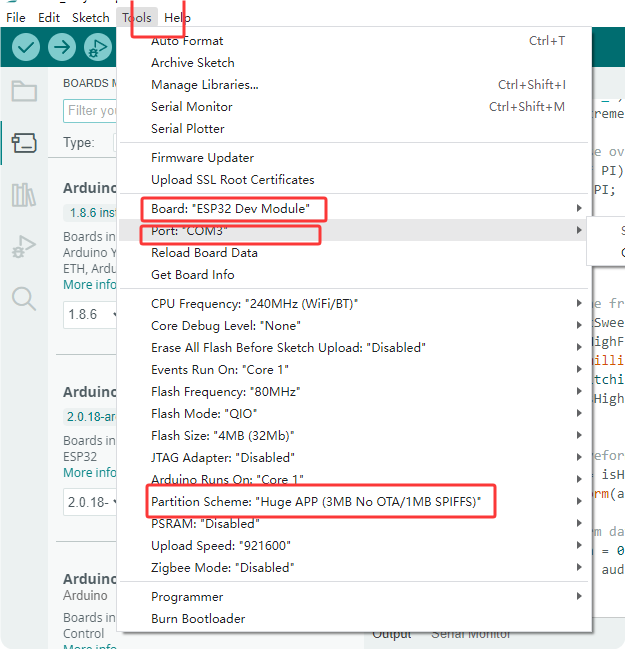Screen dimensions: 625x649
Task: Expand CPU Frequency 240MHz submenu
Action: pyautogui.click(x=354, y=304)
